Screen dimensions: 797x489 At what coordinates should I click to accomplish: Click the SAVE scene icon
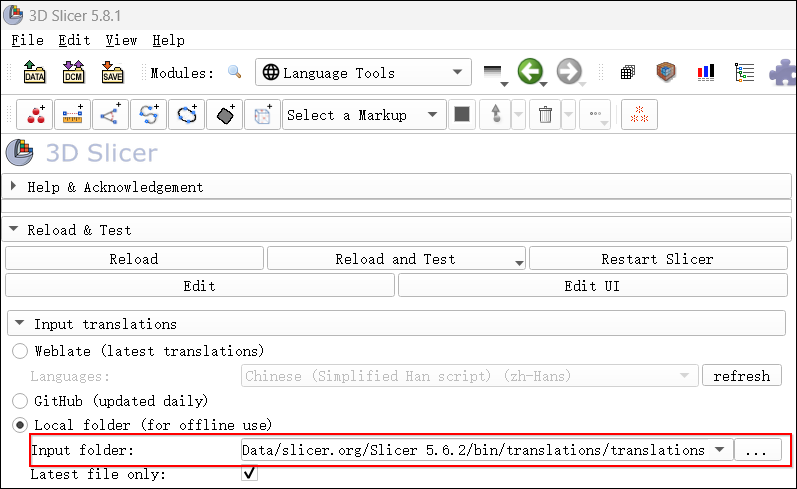pos(111,72)
